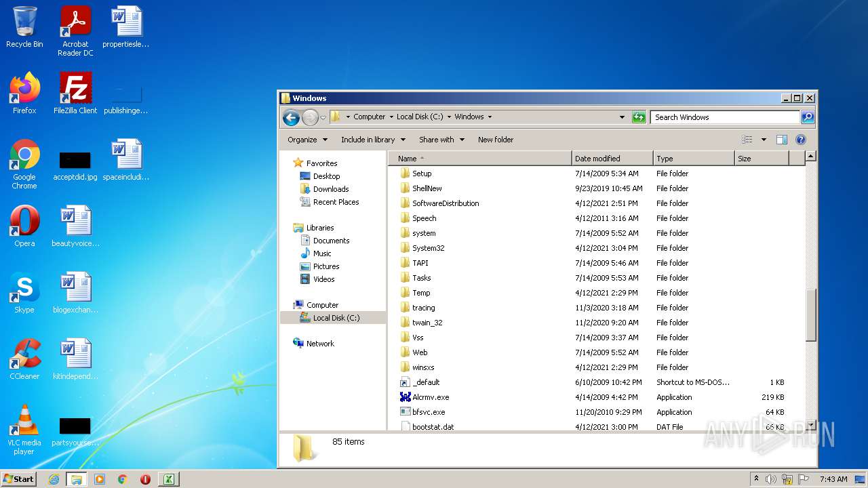868x488 pixels.
Task: Open the Share with dropdown
Action: tap(441, 140)
